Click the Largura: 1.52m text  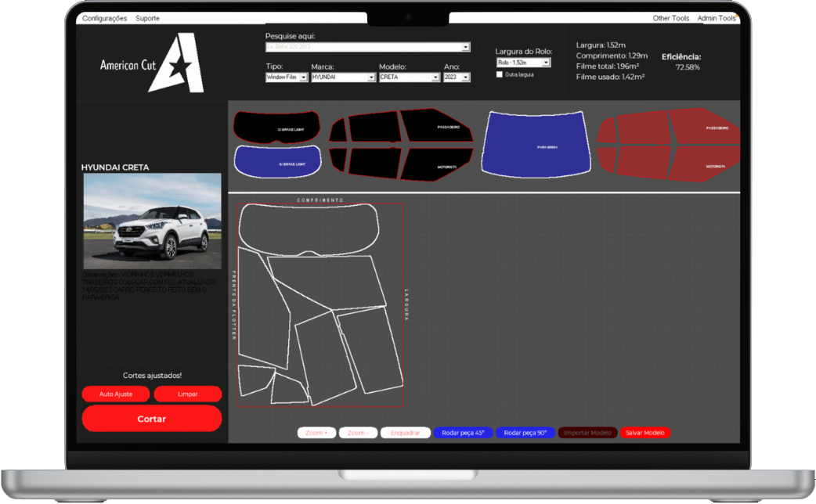601,45
